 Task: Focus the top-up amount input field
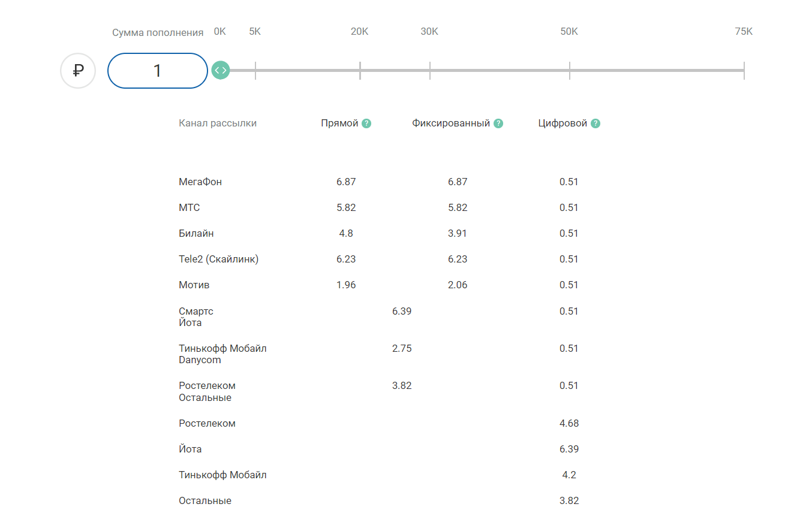click(158, 71)
